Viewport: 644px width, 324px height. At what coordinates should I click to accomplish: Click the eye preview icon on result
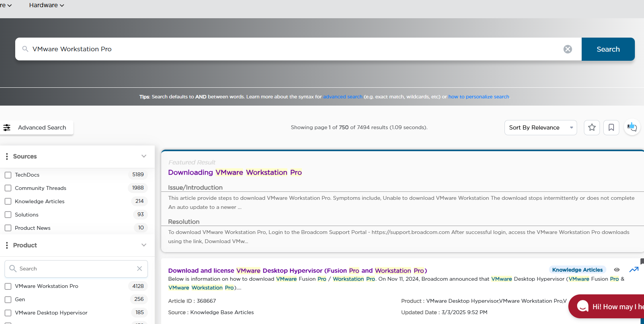coord(617,270)
